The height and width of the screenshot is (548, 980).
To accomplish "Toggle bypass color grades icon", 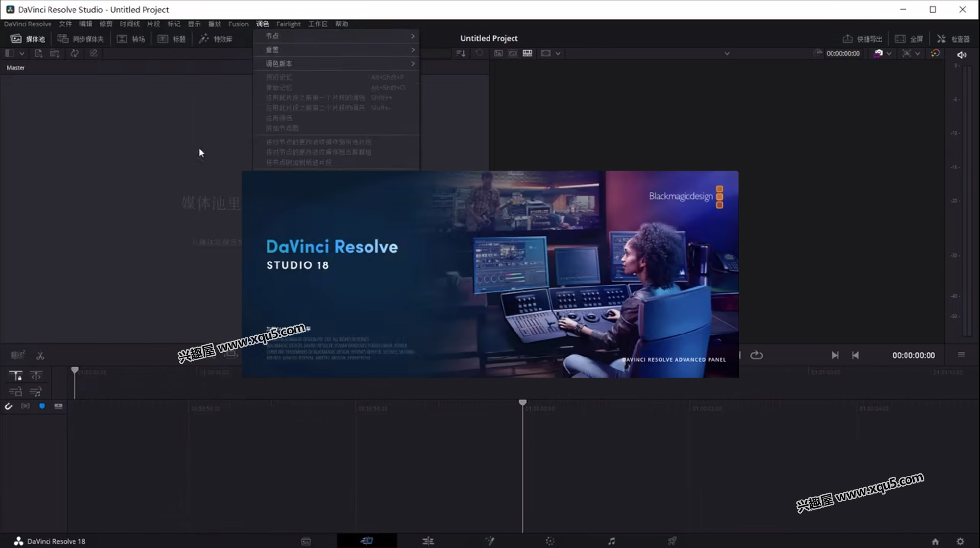I will (x=935, y=53).
